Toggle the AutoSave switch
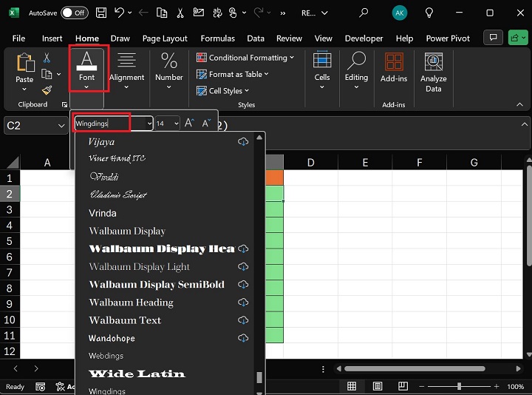This screenshot has height=395, width=532. 74,13
